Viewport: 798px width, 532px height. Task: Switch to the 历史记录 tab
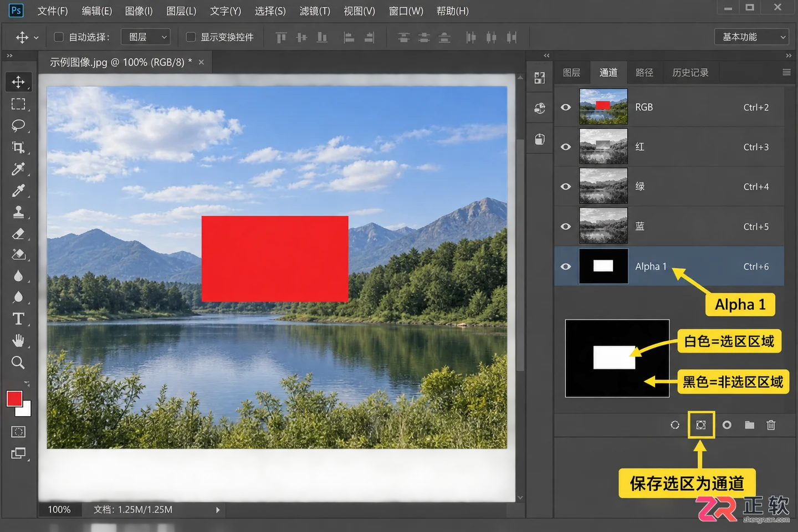tap(690, 73)
